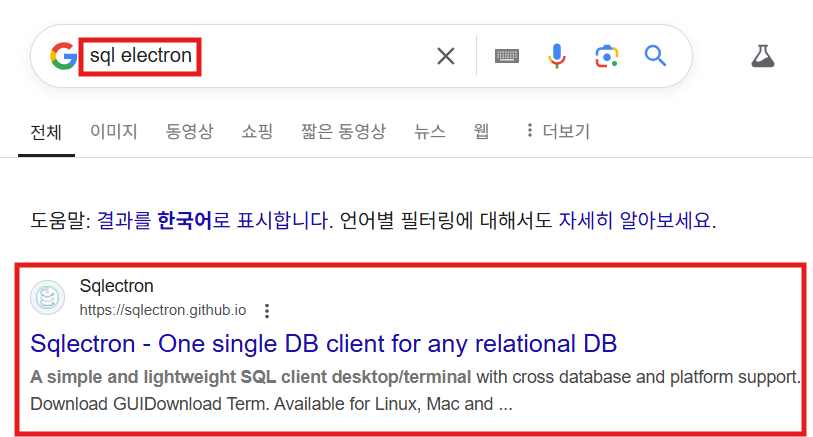Viewport: 813px width, 437px height.
Task: Click the Google logo icon
Action: [x=64, y=56]
